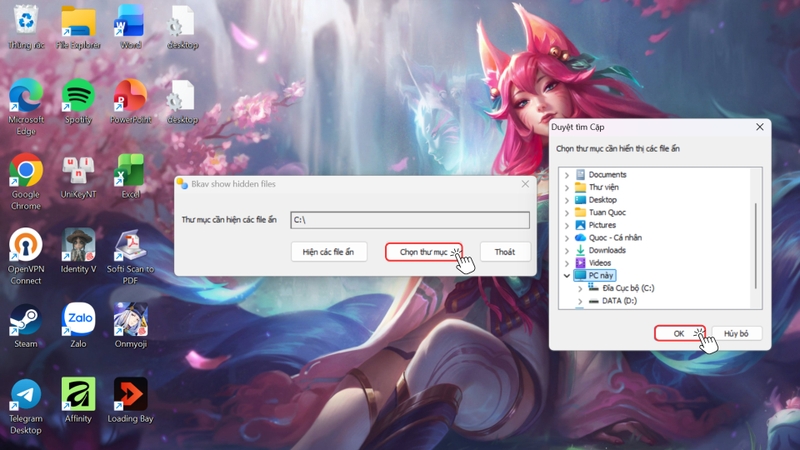Expand the Documents tree node
800x450 pixels.
(566, 174)
